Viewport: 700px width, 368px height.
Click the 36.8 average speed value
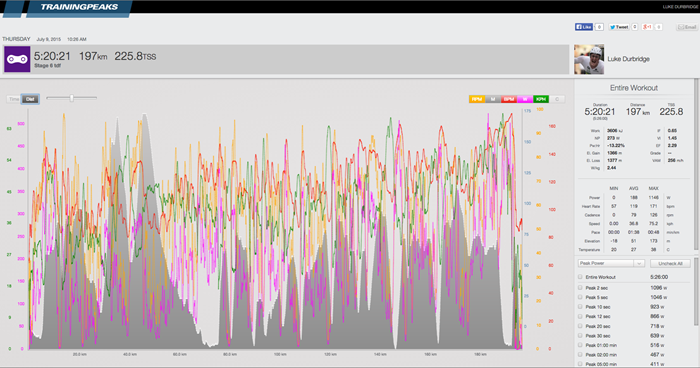pyautogui.click(x=633, y=224)
